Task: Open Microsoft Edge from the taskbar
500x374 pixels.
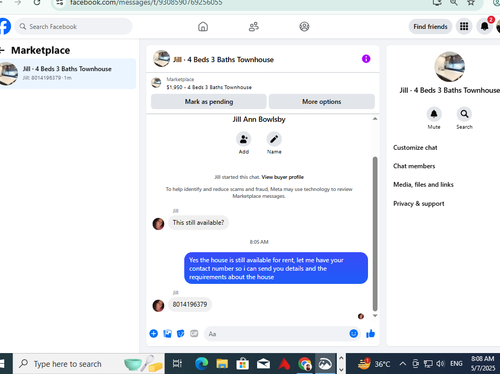Action: pos(201,364)
